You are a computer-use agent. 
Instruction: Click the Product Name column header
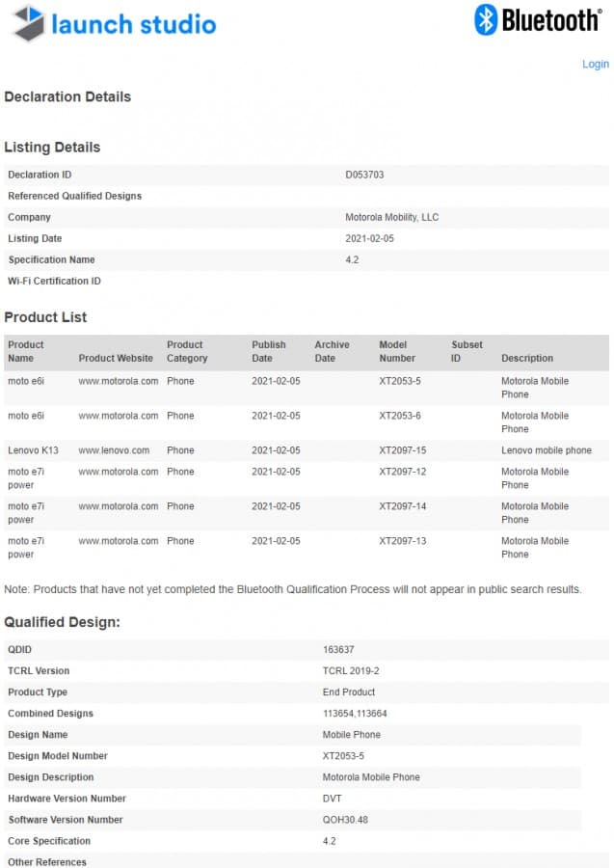coord(26,351)
